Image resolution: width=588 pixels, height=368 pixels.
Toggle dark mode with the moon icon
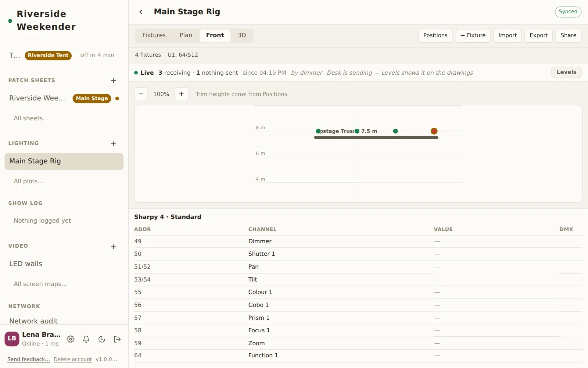[102, 339]
